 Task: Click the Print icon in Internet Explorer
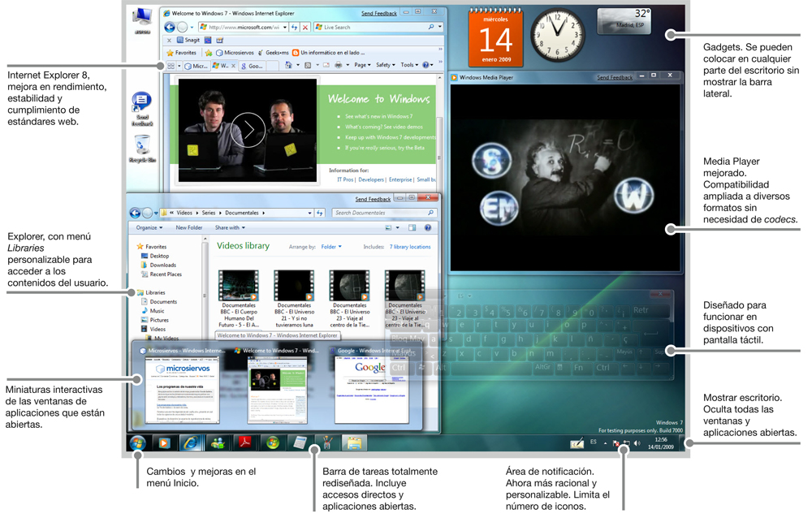tap(338, 65)
